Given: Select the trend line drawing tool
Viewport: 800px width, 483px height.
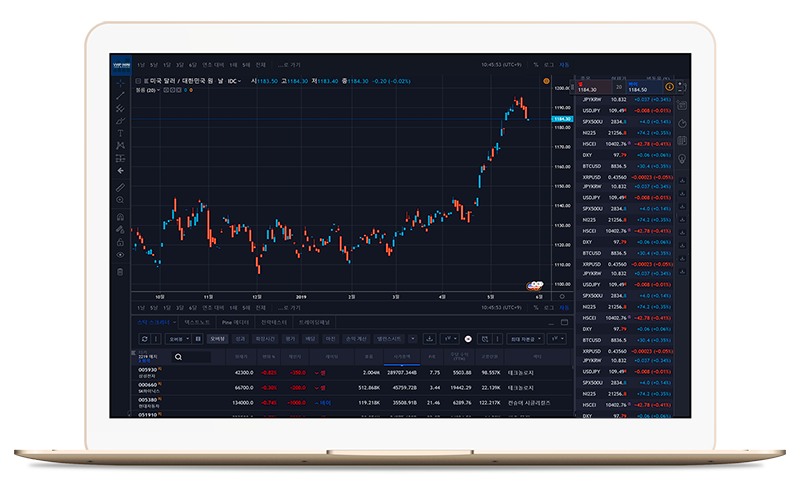Looking at the screenshot, I should click(x=120, y=95).
